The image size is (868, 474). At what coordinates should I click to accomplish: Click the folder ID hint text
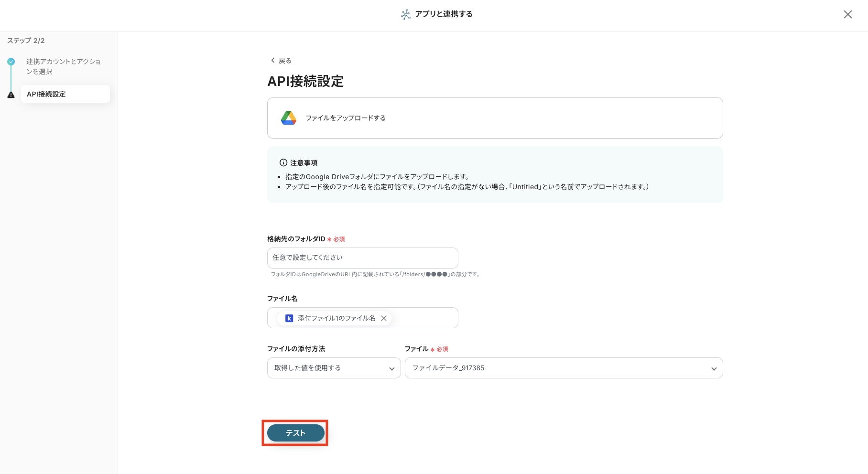click(376, 274)
